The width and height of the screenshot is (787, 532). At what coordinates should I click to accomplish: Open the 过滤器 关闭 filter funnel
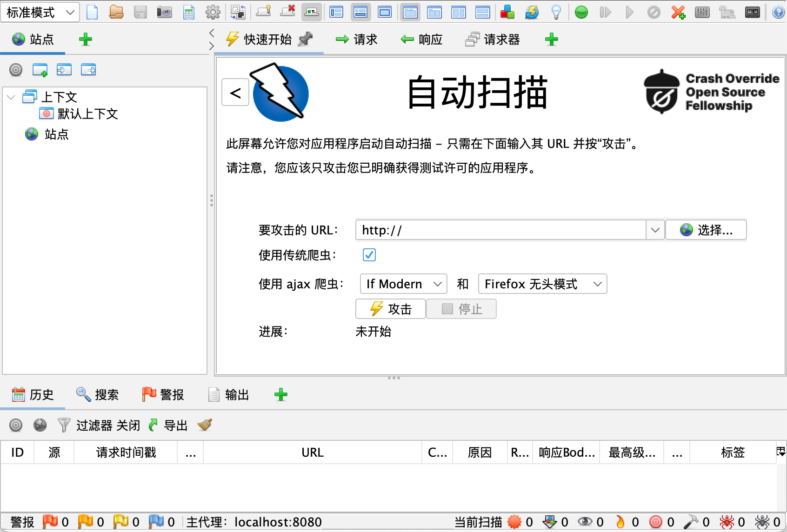(98, 425)
